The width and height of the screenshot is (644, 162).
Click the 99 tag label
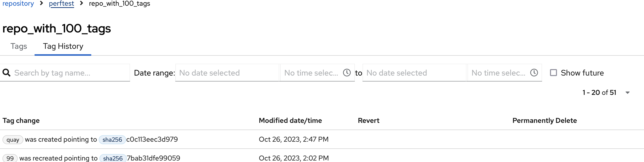pos(10,158)
